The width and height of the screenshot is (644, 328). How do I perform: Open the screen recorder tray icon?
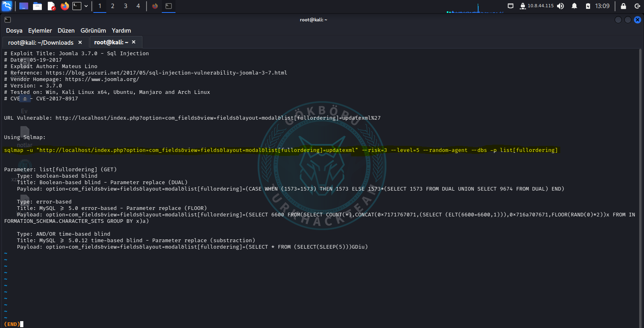[x=510, y=6]
